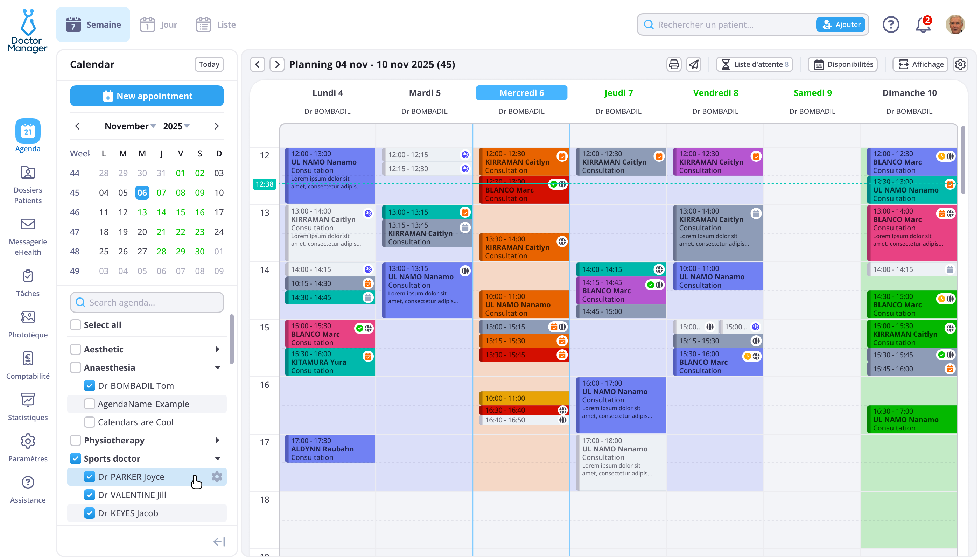Uncheck Dr BOMBADIL Tom agenda
Viewport: 980px width, 560px height.
point(90,386)
